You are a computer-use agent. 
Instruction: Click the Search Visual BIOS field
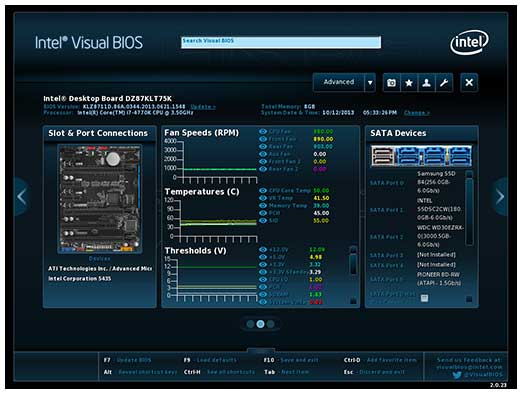[x=281, y=43]
